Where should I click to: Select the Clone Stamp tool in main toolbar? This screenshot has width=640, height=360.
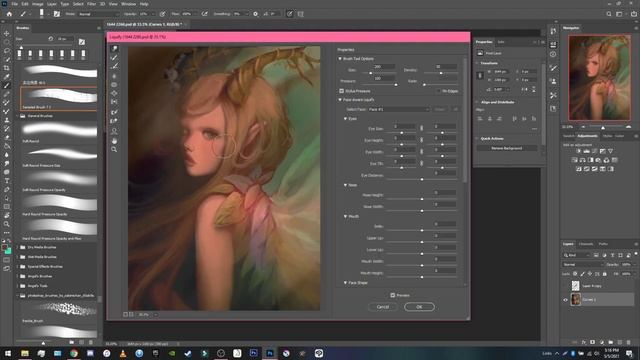coord(7,120)
